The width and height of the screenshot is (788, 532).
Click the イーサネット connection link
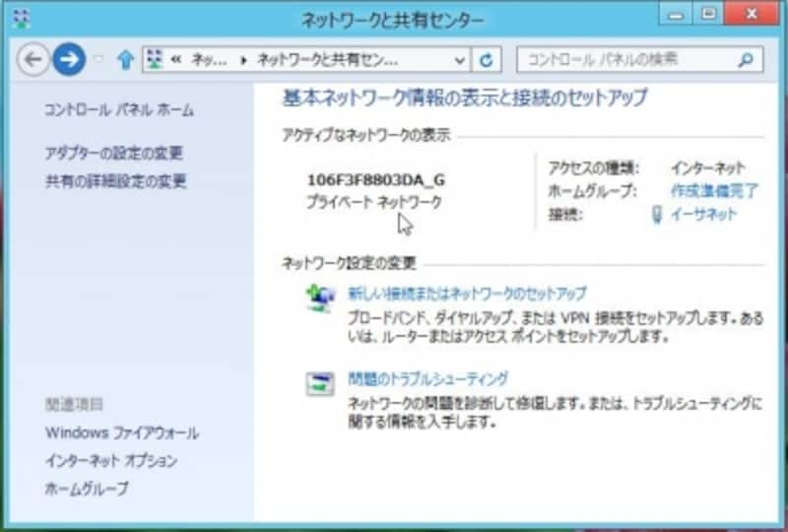pos(703,214)
